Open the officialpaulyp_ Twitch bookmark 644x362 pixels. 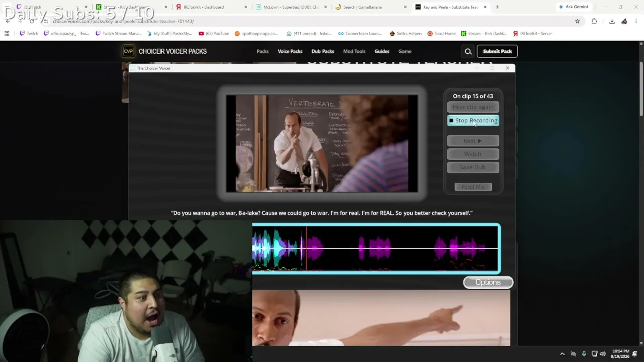(x=66, y=33)
